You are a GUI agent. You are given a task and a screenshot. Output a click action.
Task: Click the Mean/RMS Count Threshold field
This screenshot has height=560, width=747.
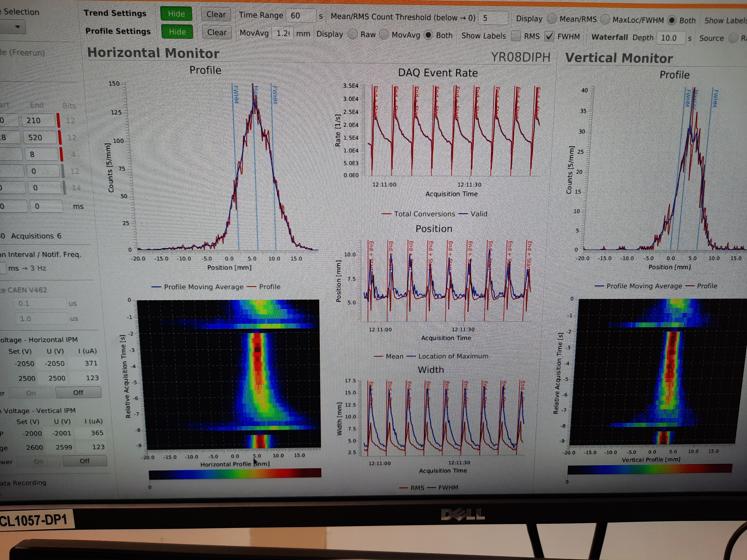pyautogui.click(x=493, y=18)
